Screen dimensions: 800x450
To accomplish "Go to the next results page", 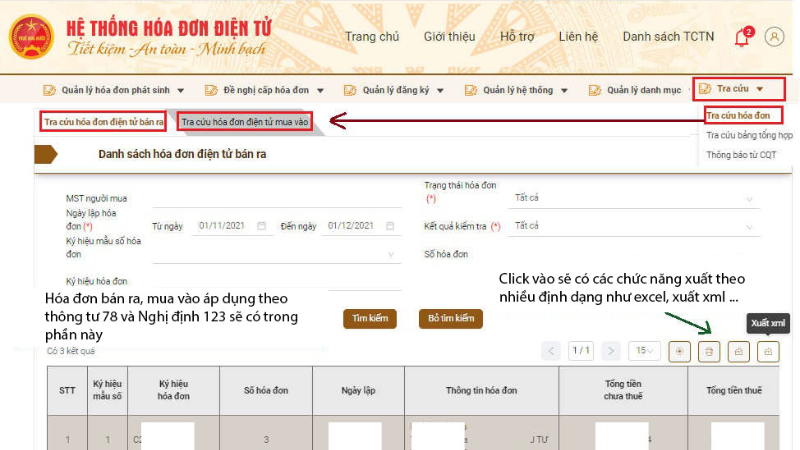I will [x=609, y=351].
